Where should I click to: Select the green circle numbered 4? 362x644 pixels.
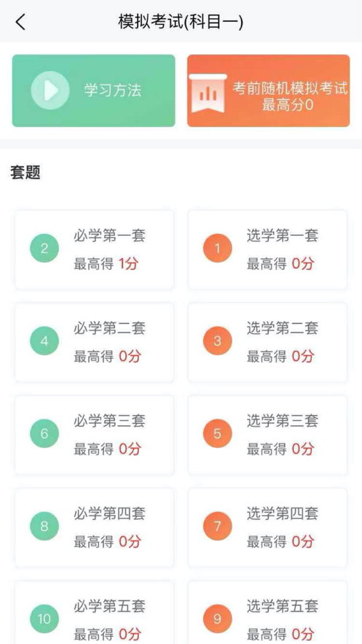pyautogui.click(x=44, y=341)
